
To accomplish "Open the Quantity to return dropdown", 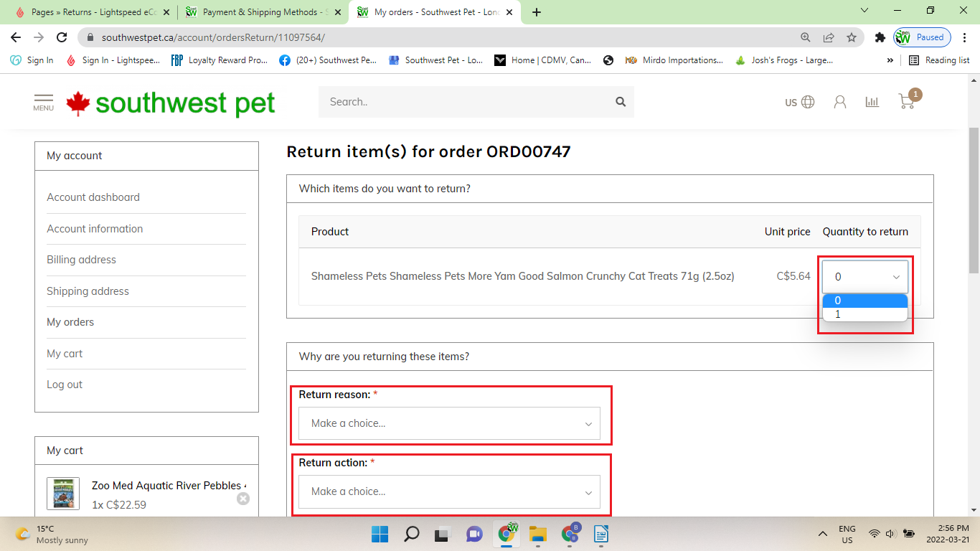I will click(x=865, y=276).
